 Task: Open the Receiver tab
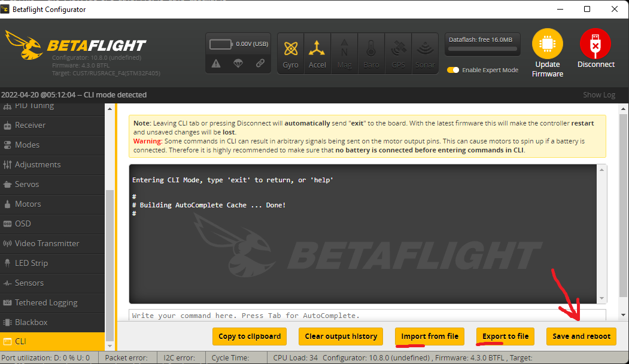[52, 126]
